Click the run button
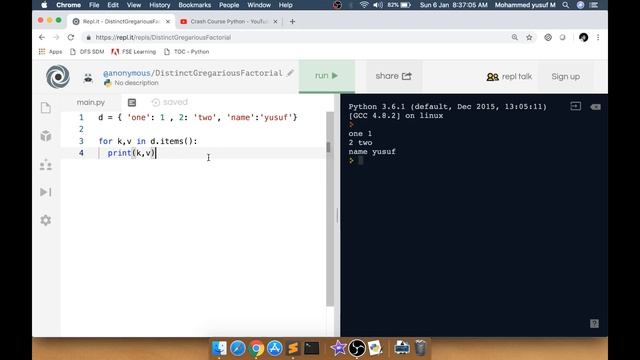 [327, 76]
